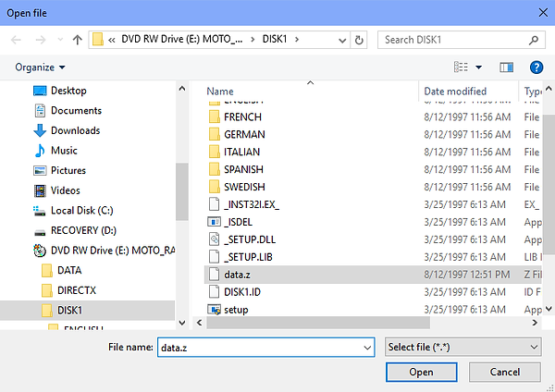Click the 8/12/1997 12:51 PM date cell
This screenshot has height=392, width=555.
[x=467, y=275]
